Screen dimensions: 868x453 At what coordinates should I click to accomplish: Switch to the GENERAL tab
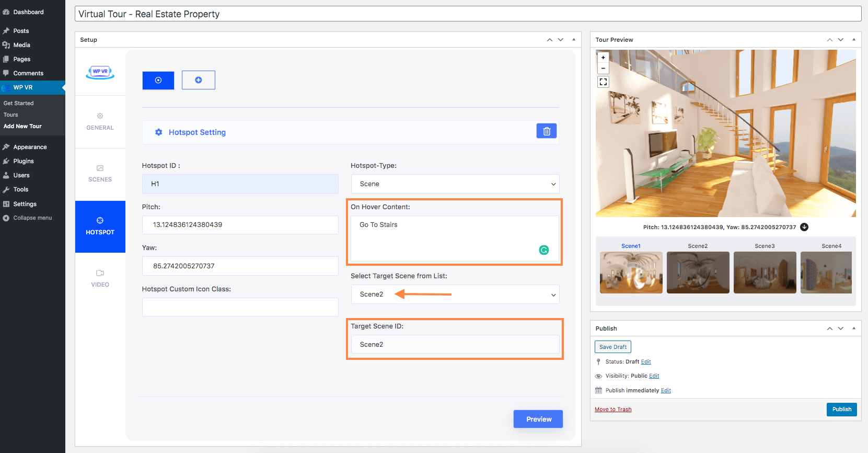click(100, 121)
